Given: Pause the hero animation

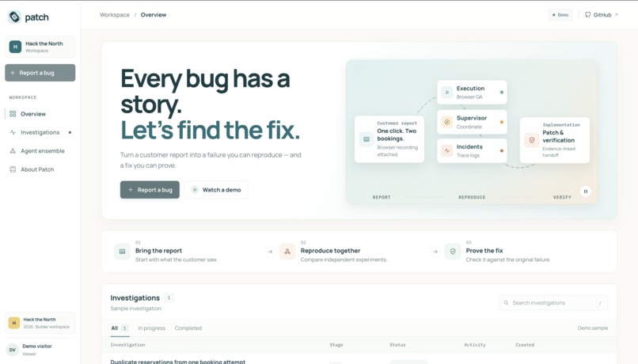Looking at the screenshot, I should (x=586, y=191).
